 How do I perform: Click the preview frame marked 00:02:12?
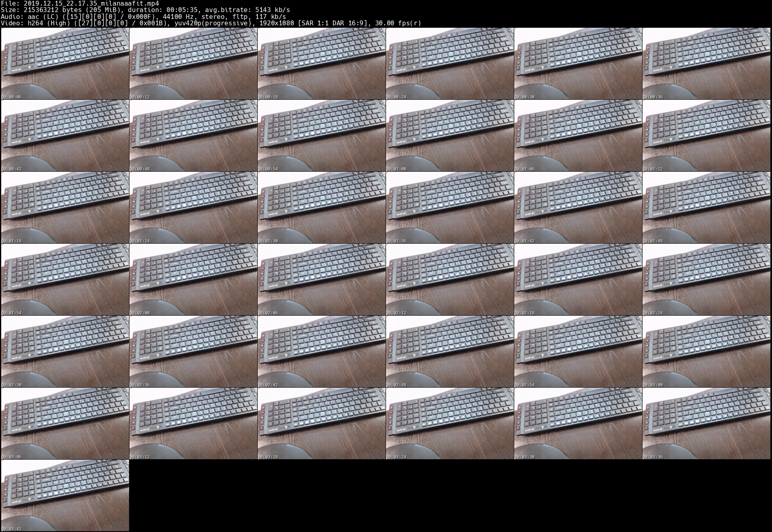click(x=450, y=279)
